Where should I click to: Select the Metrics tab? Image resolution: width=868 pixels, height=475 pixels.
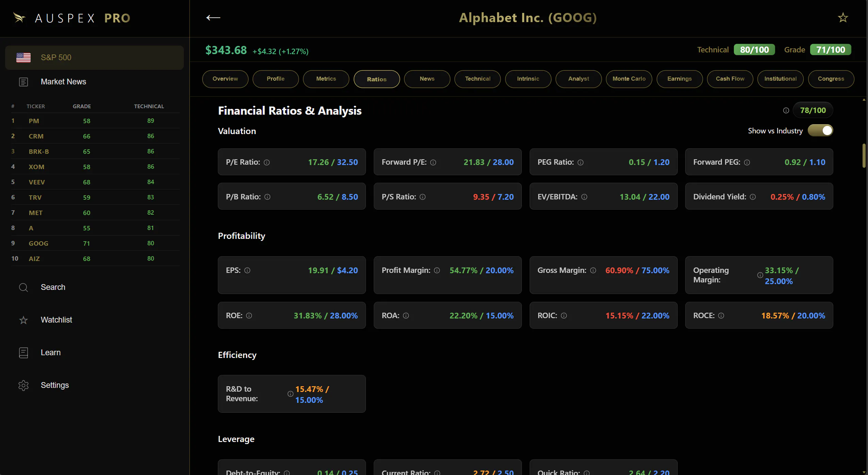[x=326, y=79]
